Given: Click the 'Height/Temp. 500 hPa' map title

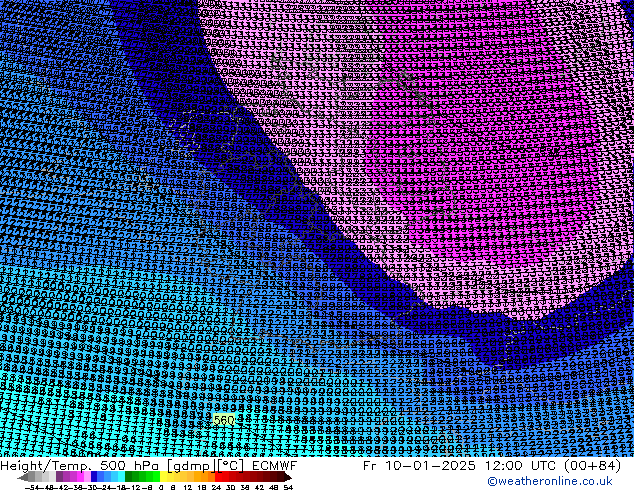Looking at the screenshot, I should point(79,466).
